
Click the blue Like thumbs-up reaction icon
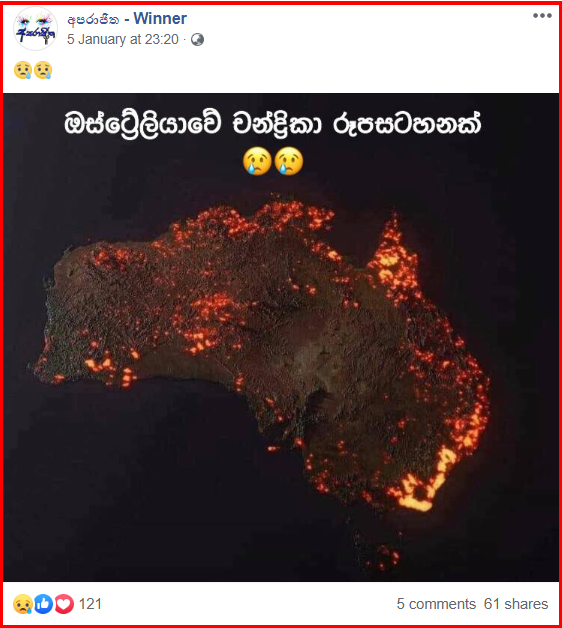click(x=43, y=604)
